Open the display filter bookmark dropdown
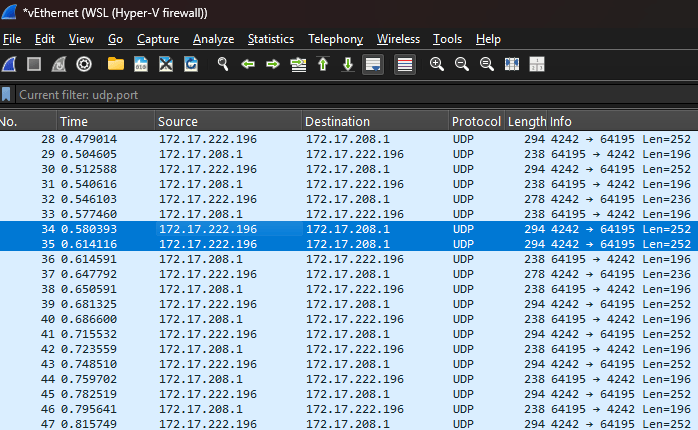Image resolution: width=698 pixels, height=430 pixels. pyautogui.click(x=7, y=94)
